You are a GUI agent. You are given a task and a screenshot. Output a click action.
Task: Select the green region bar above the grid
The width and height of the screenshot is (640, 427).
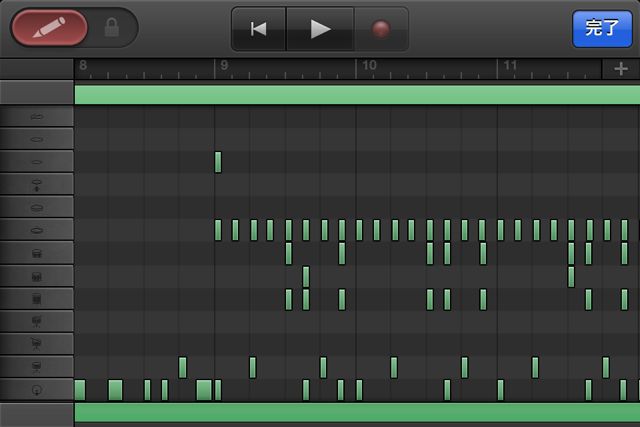coord(357,95)
